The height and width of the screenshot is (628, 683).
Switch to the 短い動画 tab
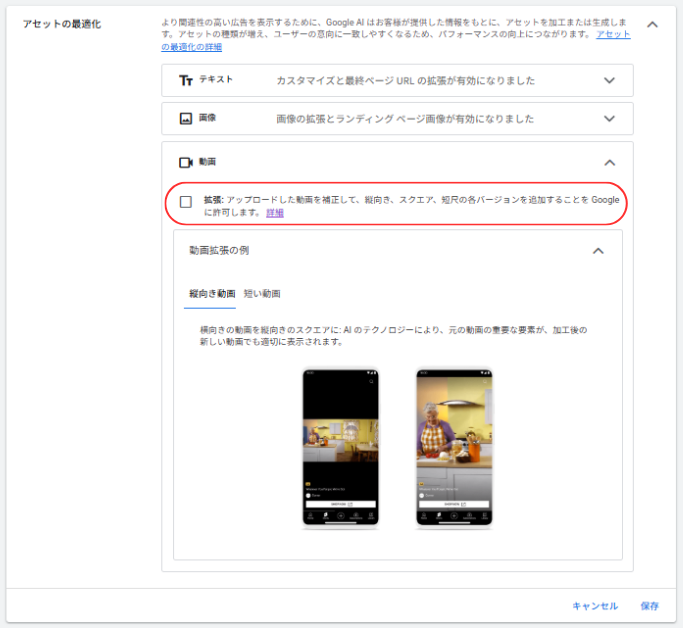click(262, 294)
